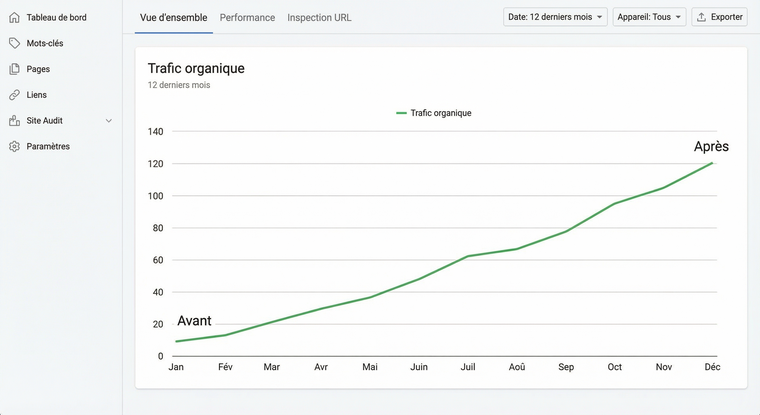Open Mots-clés from the sidebar
This screenshot has width=760, height=415.
click(x=45, y=43)
